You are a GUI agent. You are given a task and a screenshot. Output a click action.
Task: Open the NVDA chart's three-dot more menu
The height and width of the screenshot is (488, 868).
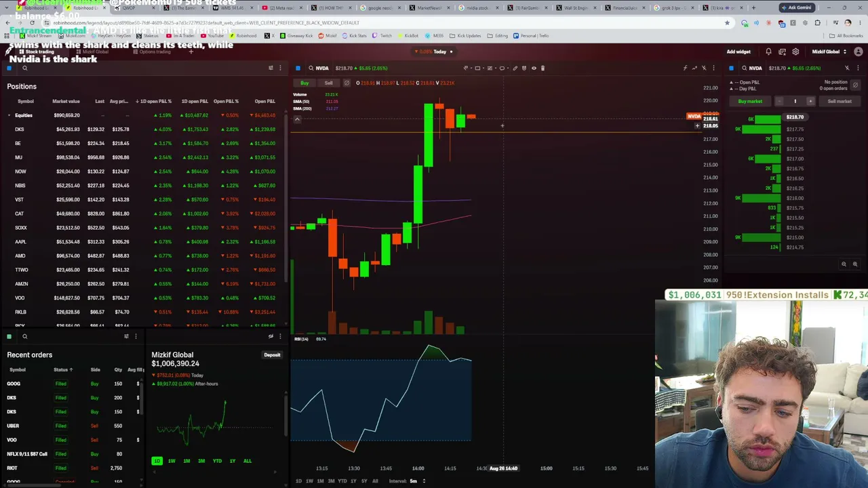713,68
